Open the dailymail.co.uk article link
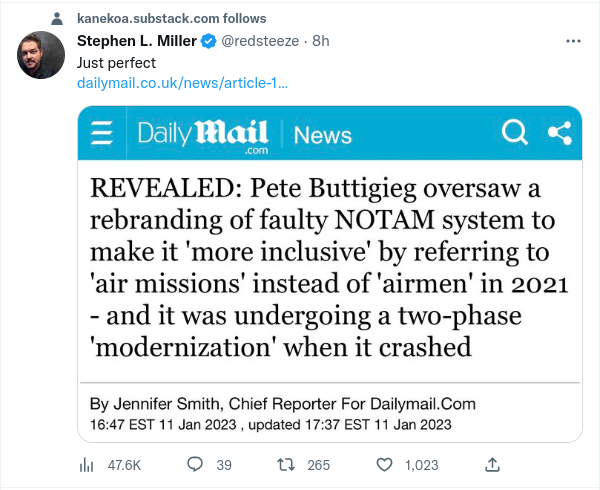 (x=182, y=81)
